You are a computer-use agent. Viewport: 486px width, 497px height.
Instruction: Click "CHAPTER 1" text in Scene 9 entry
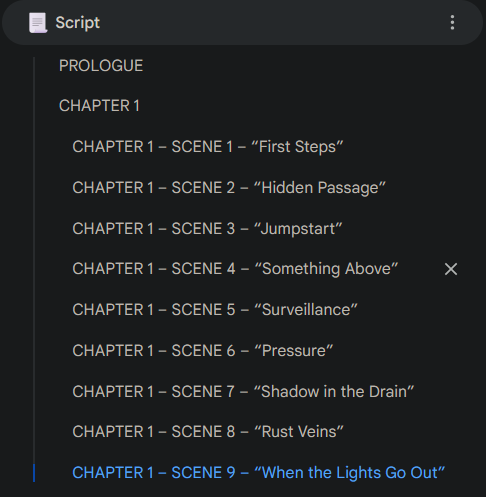113,473
